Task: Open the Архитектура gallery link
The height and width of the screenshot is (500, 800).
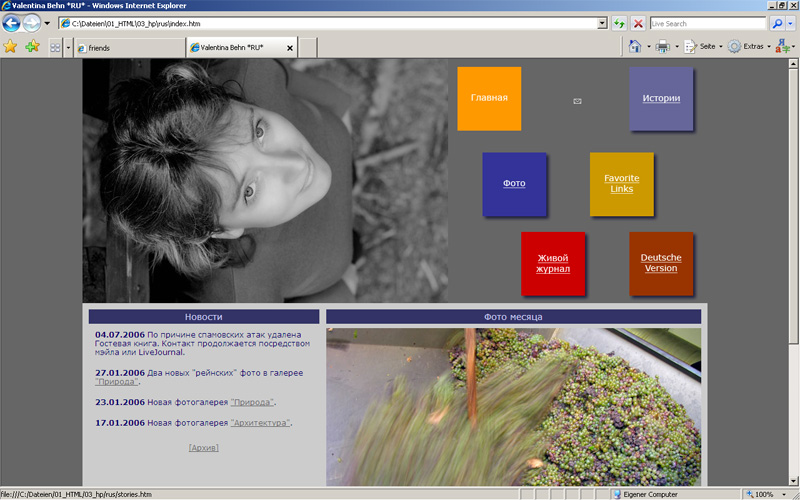Action: (x=260, y=423)
